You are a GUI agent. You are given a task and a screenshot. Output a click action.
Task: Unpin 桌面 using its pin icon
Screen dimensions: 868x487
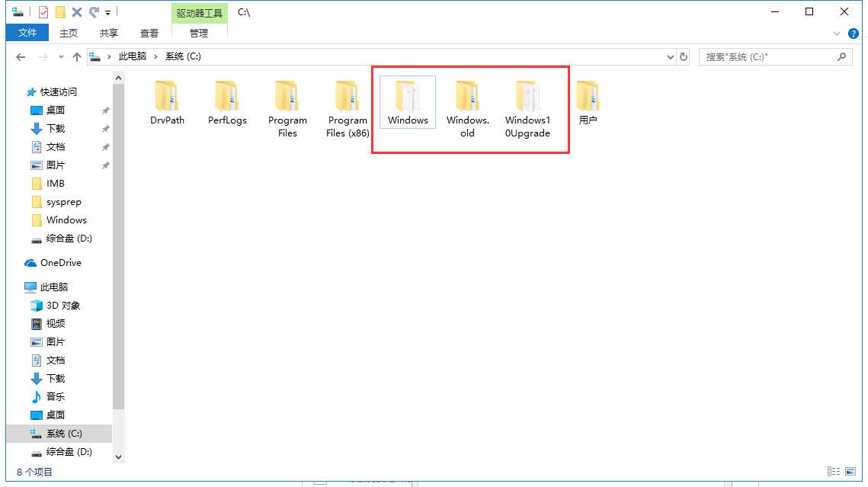click(105, 111)
